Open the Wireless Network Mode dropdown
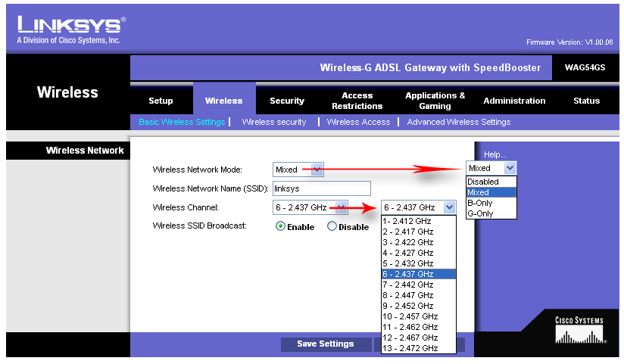 point(298,170)
